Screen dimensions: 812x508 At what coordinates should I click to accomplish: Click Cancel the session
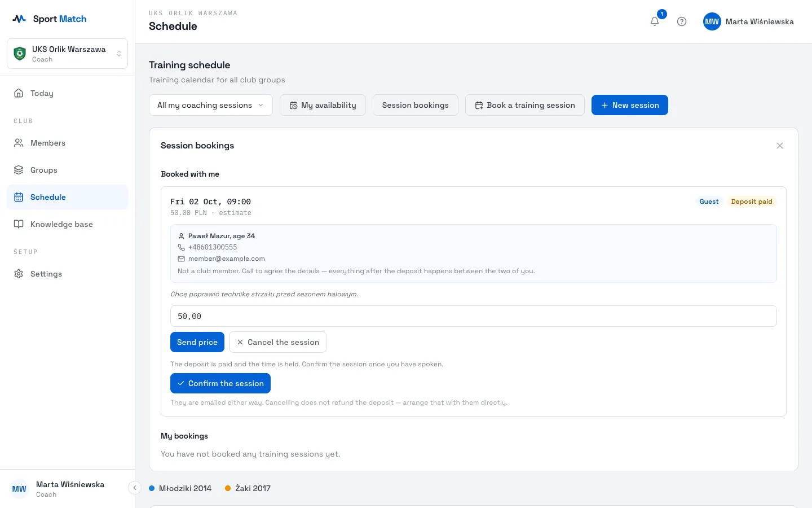click(277, 342)
